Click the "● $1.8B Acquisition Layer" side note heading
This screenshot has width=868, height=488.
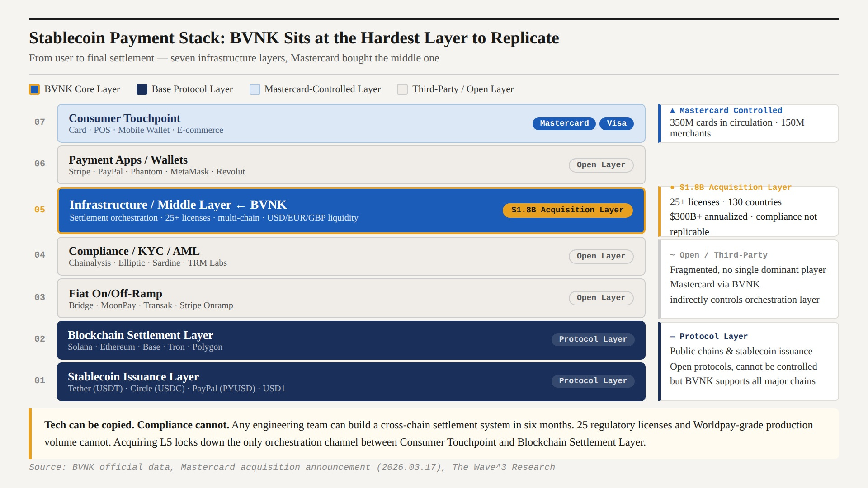pyautogui.click(x=731, y=188)
